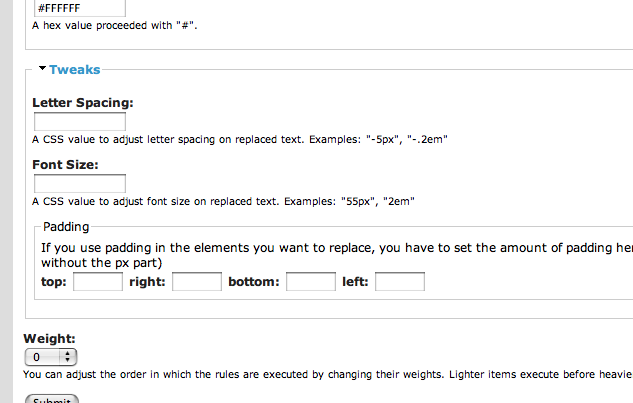
Task: Click the Tweaks fieldset link
Action: (x=74, y=70)
